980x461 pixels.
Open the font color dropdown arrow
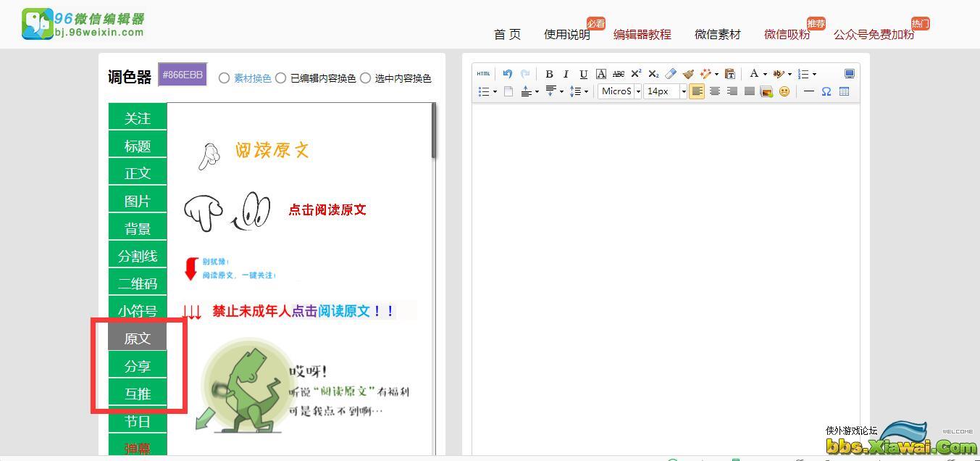pos(765,74)
